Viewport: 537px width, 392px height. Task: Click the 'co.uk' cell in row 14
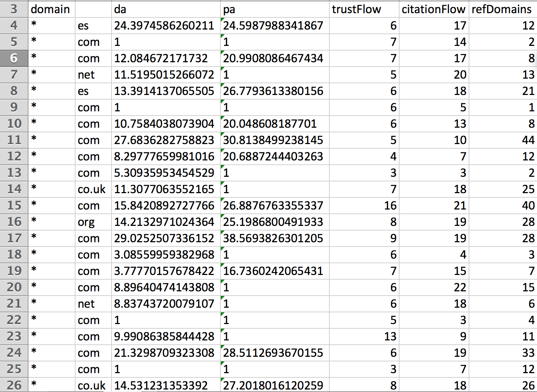[93, 189]
